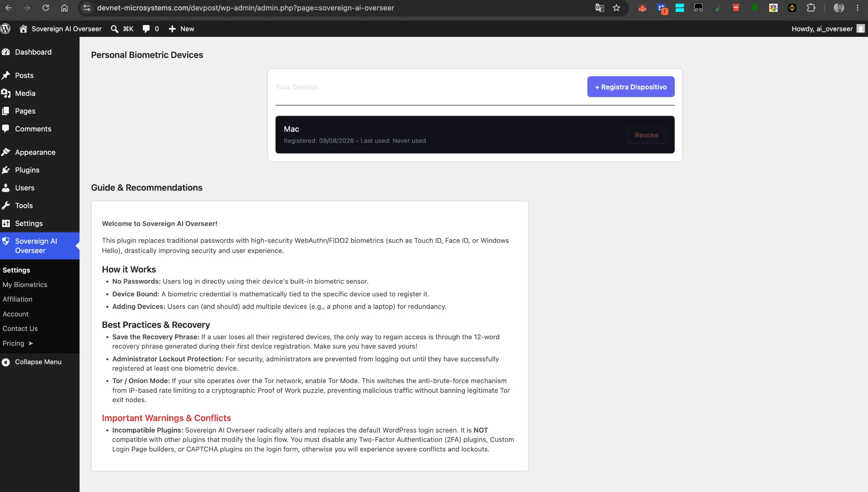The image size is (868, 492).
Task: Open the Account submenu
Action: [16, 314]
